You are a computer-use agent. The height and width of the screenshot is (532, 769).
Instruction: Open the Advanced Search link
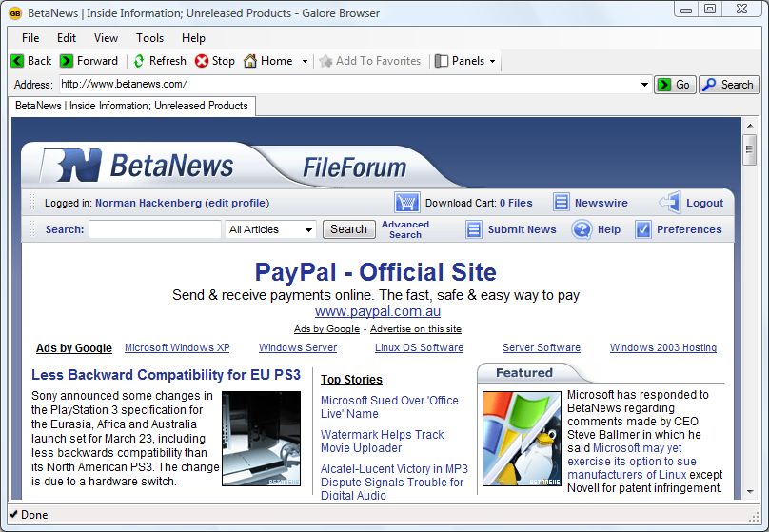[x=405, y=229]
